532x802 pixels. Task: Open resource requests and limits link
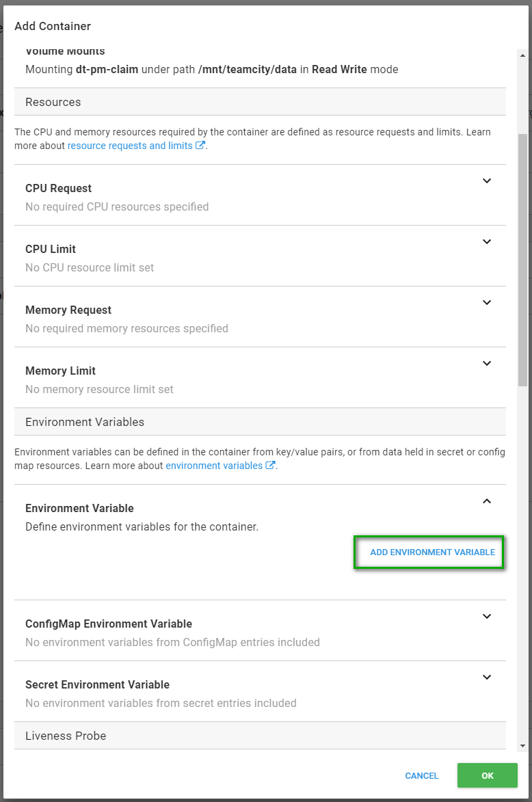click(x=130, y=146)
